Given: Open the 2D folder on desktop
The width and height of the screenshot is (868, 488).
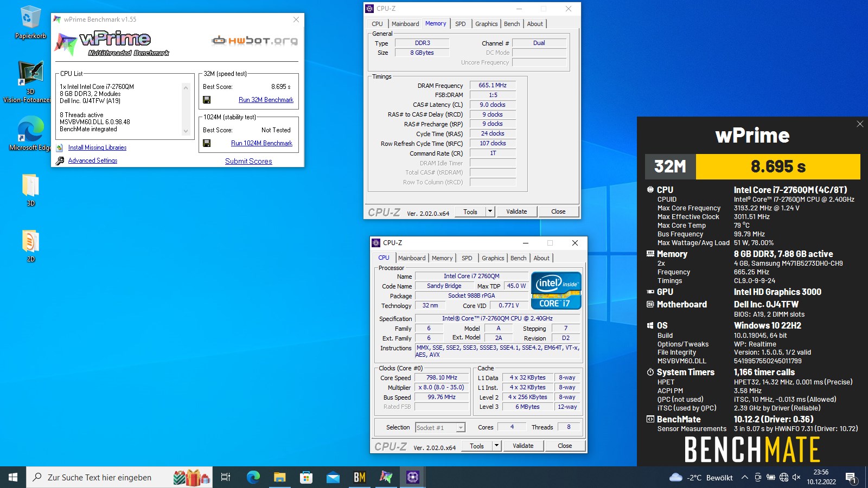Looking at the screenshot, I should coord(30,246).
